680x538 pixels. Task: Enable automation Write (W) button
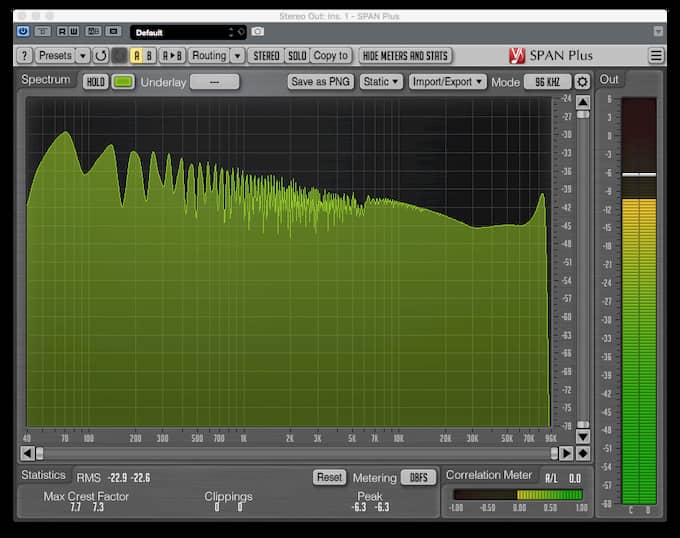pyautogui.click(x=74, y=31)
